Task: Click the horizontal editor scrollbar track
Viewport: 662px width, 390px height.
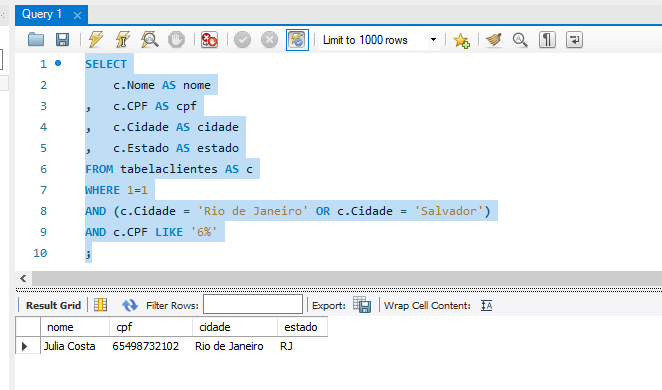Action: tap(346, 279)
